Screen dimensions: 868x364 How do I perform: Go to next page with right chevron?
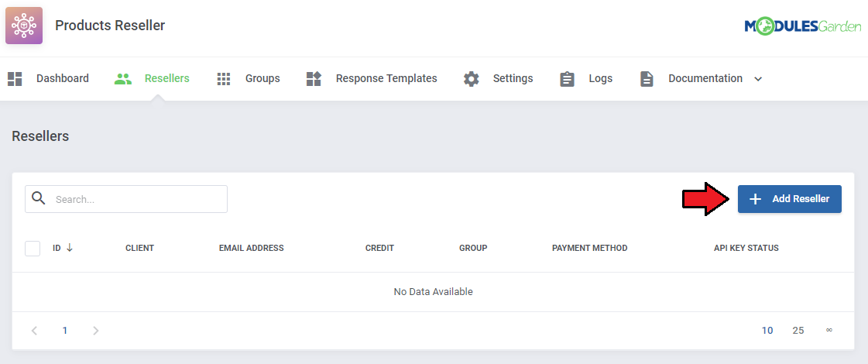[96, 331]
